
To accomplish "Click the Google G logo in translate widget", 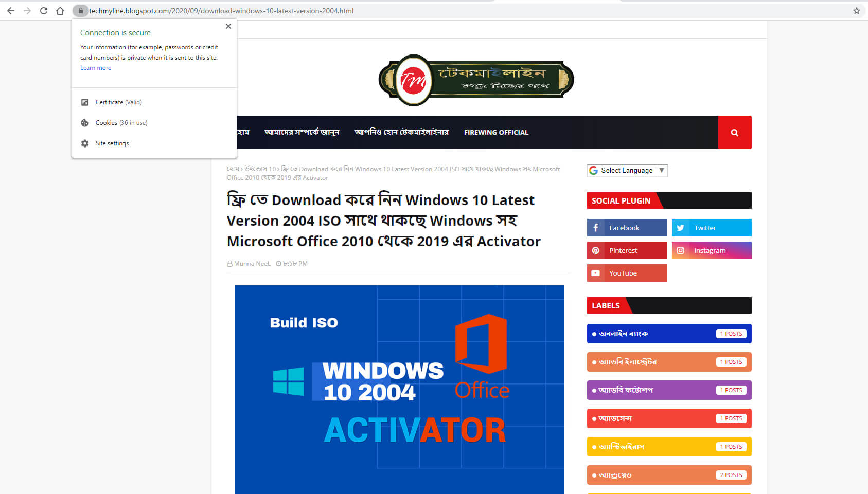I will pyautogui.click(x=593, y=171).
